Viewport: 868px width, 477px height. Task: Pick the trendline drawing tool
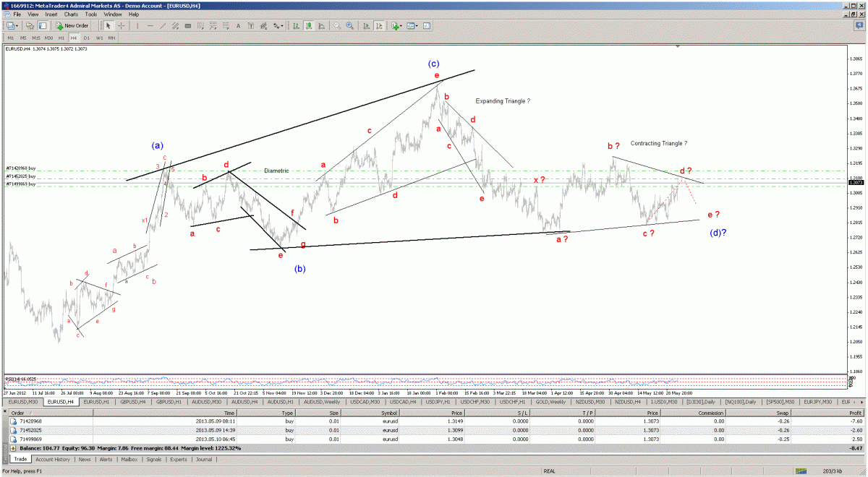pyautogui.click(x=163, y=25)
